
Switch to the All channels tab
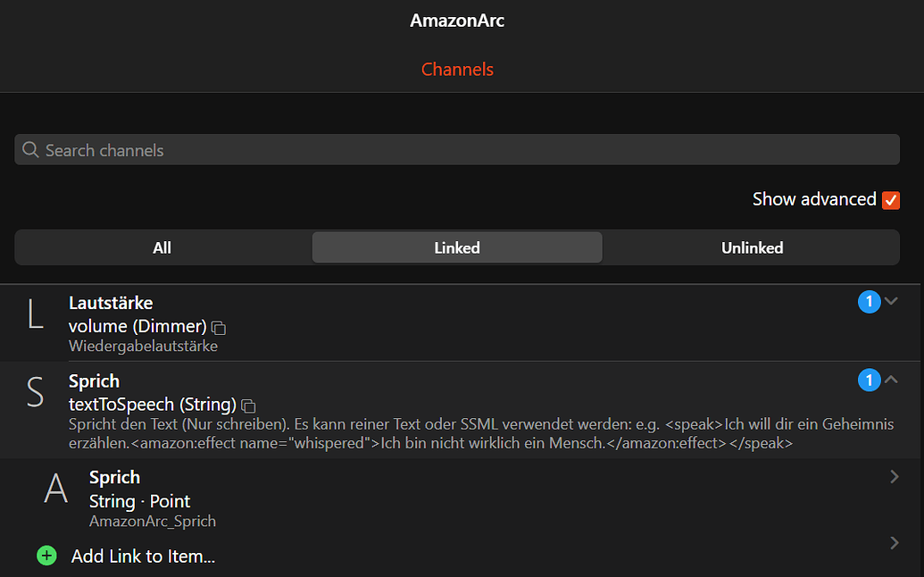(x=162, y=247)
